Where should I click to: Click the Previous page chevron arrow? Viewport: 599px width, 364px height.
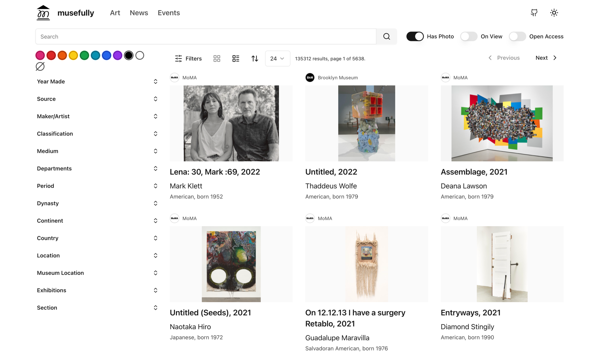pos(490,58)
